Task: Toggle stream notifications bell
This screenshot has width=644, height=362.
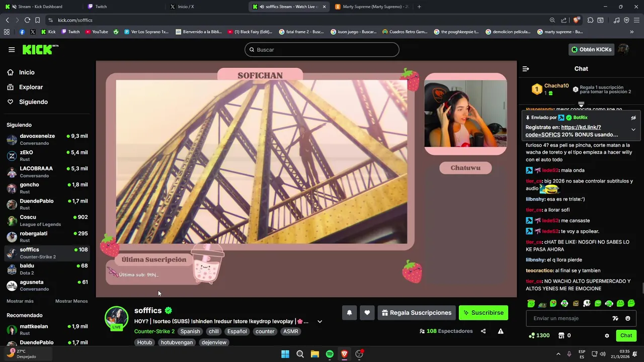Action: (349, 313)
